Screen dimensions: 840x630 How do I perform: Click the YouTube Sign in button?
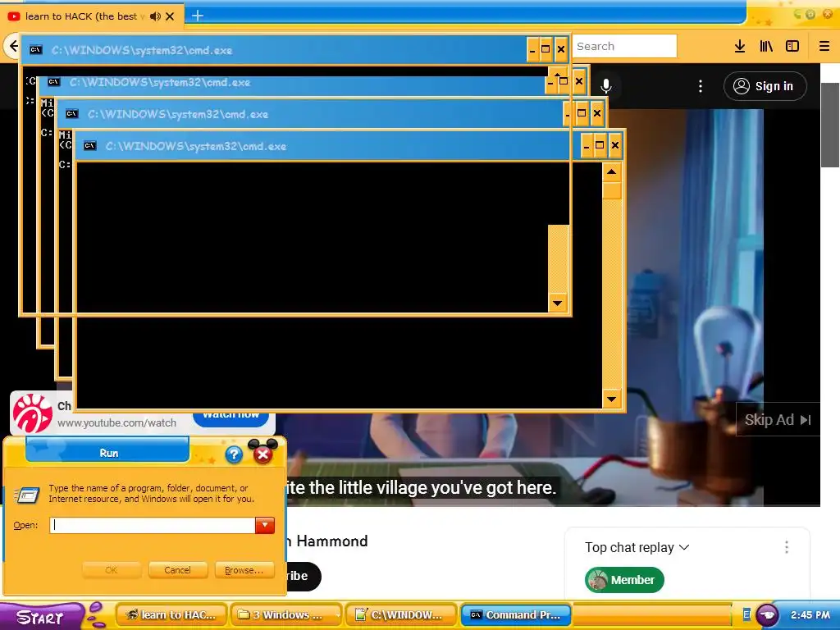point(765,86)
